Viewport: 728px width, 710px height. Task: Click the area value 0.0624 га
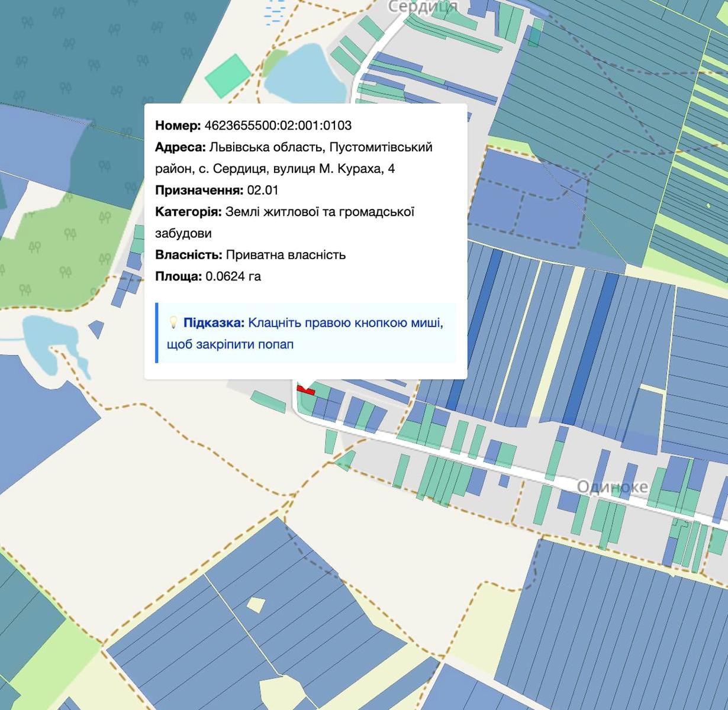point(233,276)
